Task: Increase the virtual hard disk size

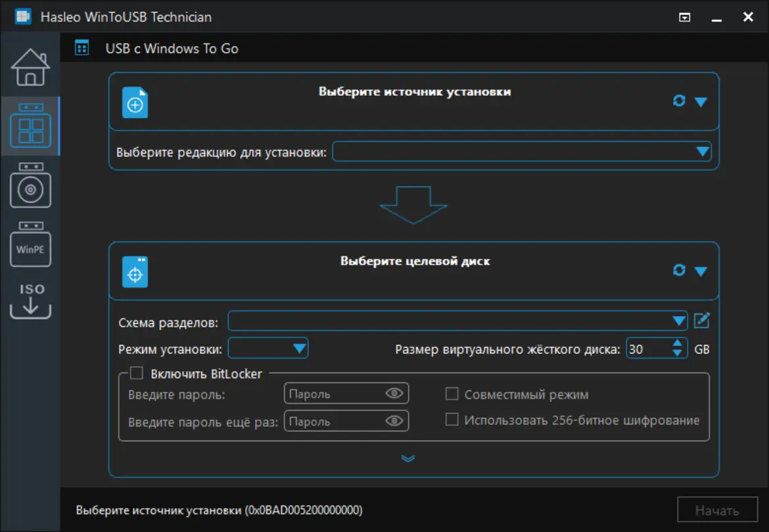Action: tap(678, 344)
